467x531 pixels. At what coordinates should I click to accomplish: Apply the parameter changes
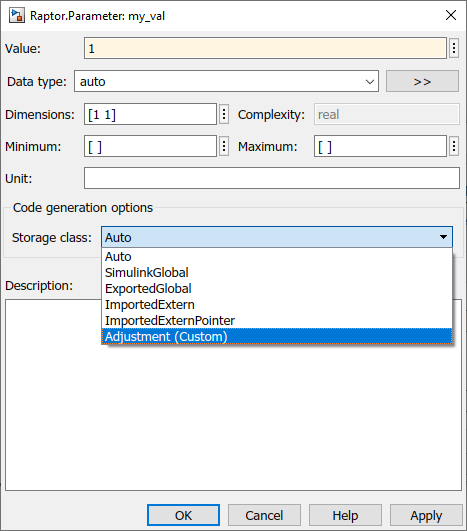[x=426, y=515]
